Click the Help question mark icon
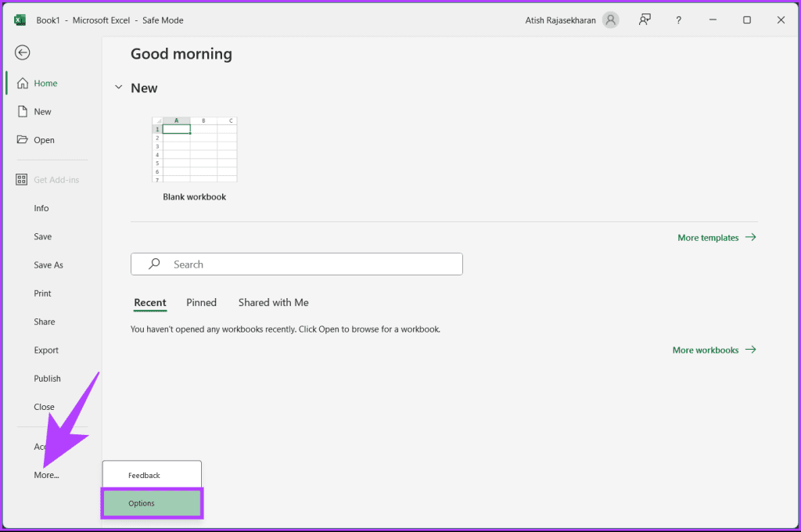Screen dimensions: 801x532 [678, 20]
